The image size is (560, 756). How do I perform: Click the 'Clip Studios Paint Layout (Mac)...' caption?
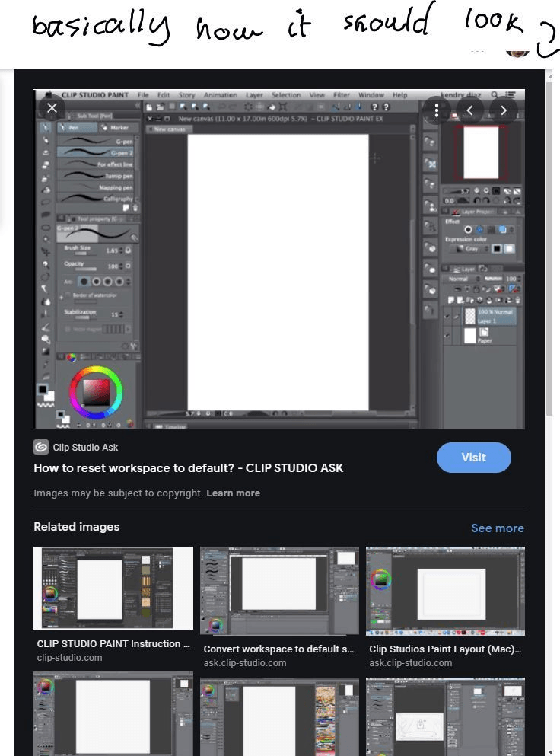(445, 649)
